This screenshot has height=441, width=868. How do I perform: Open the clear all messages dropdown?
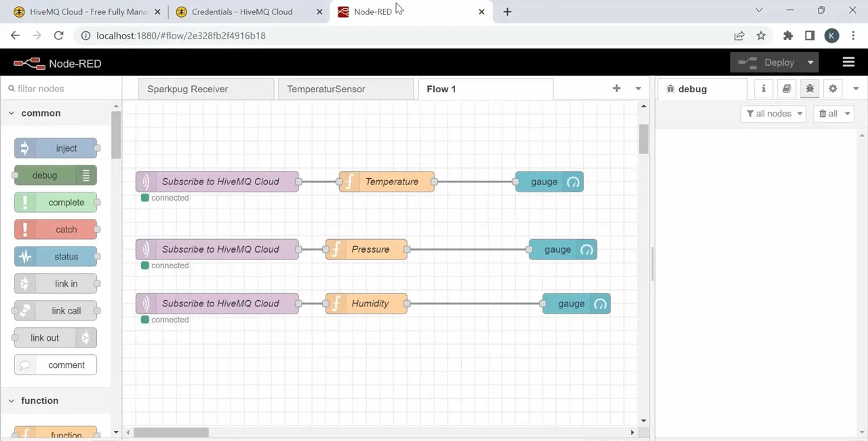pyautogui.click(x=833, y=114)
